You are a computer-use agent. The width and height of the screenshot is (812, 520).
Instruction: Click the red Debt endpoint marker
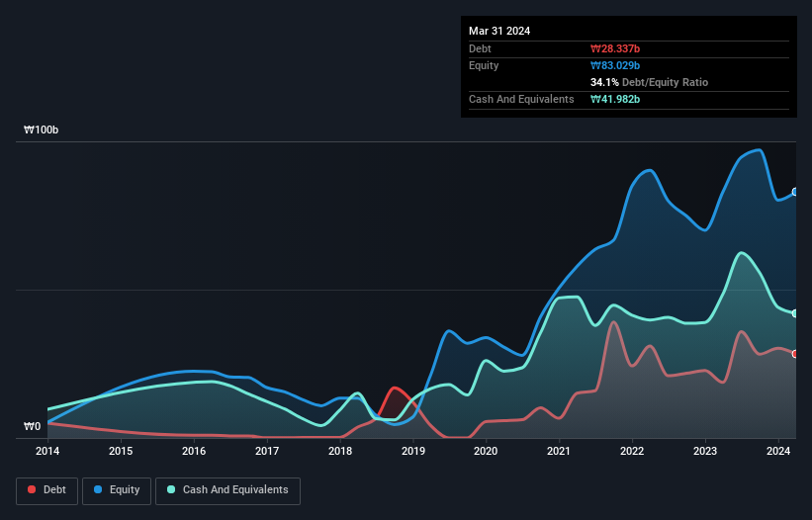795,354
